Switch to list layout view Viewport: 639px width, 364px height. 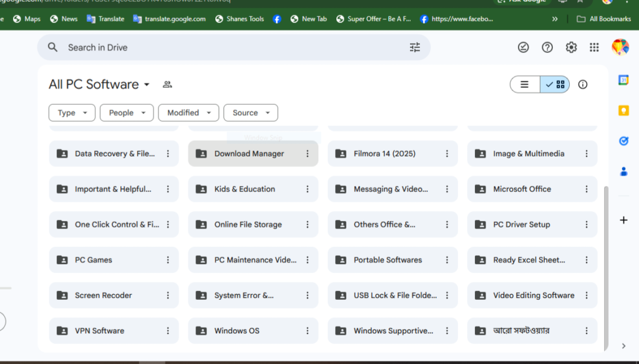click(x=525, y=84)
